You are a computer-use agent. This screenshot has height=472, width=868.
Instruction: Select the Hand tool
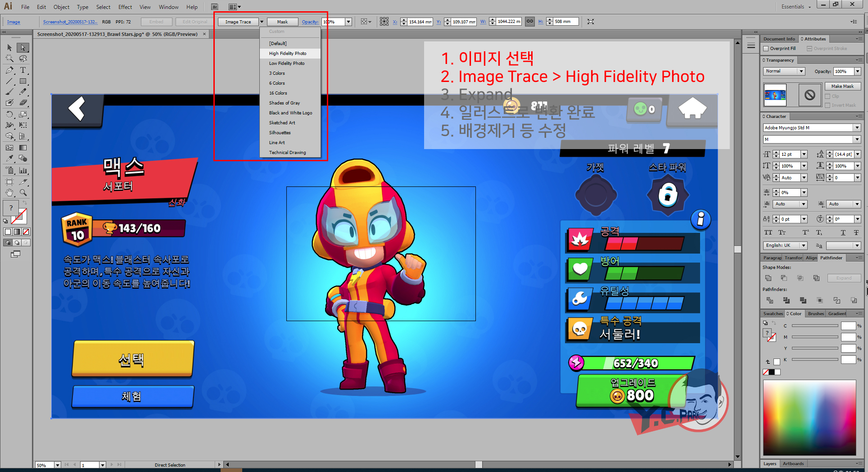pyautogui.click(x=9, y=192)
